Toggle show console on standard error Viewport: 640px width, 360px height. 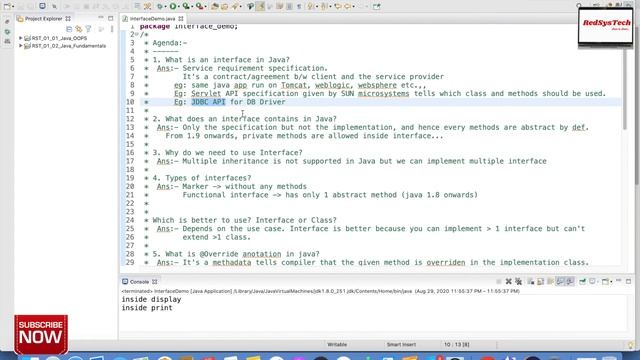pyautogui.click(x=570, y=282)
